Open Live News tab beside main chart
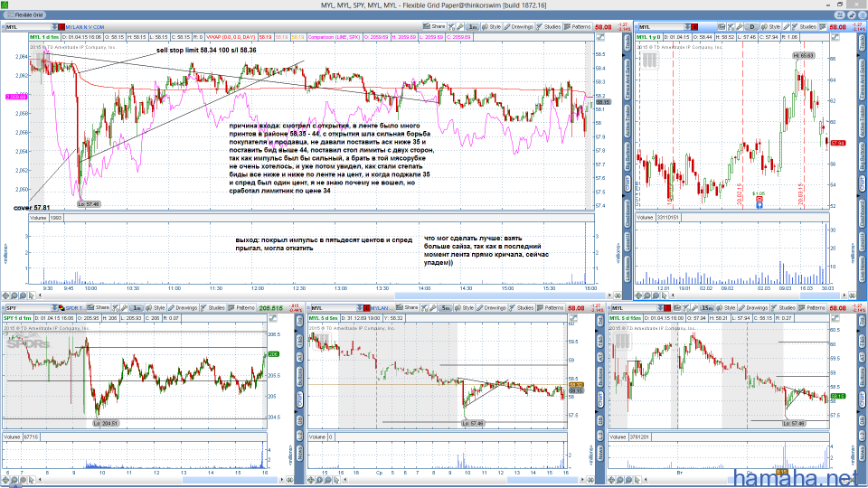 627,267
